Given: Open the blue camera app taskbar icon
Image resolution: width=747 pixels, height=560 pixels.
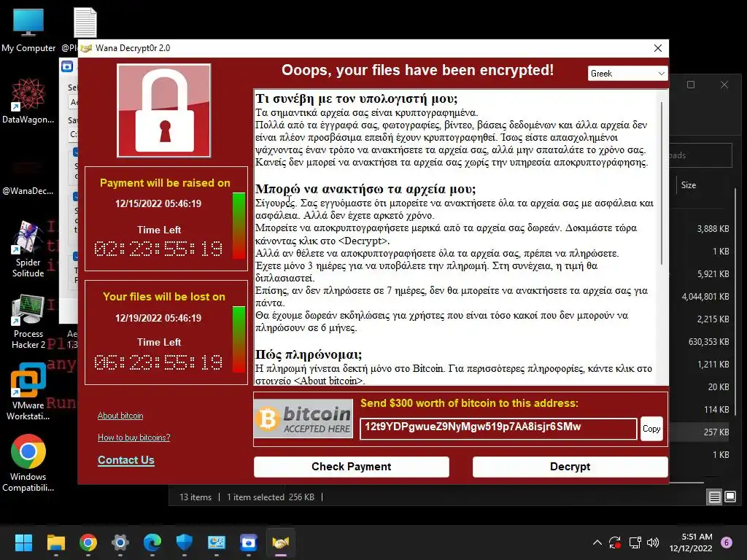Looking at the screenshot, I should point(248,542).
